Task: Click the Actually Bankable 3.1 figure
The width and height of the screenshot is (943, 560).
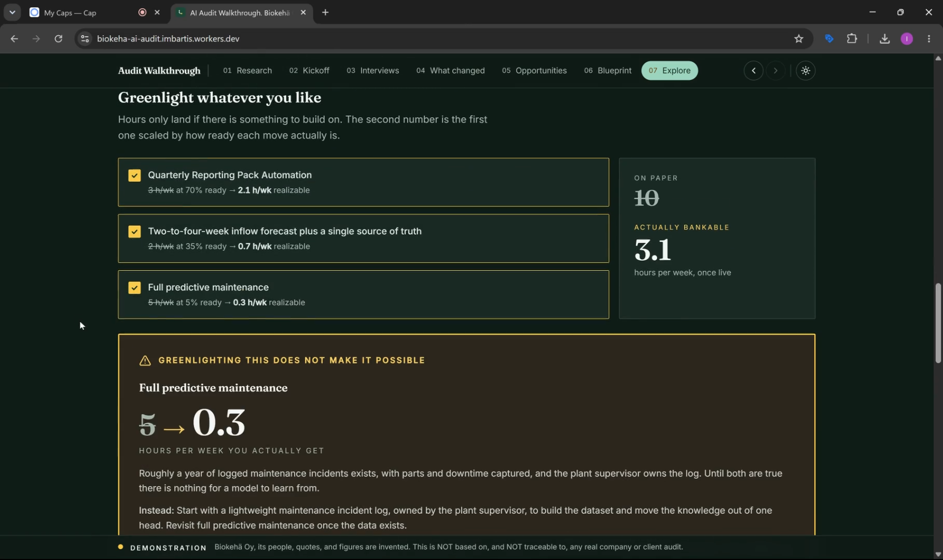Action: pyautogui.click(x=653, y=250)
